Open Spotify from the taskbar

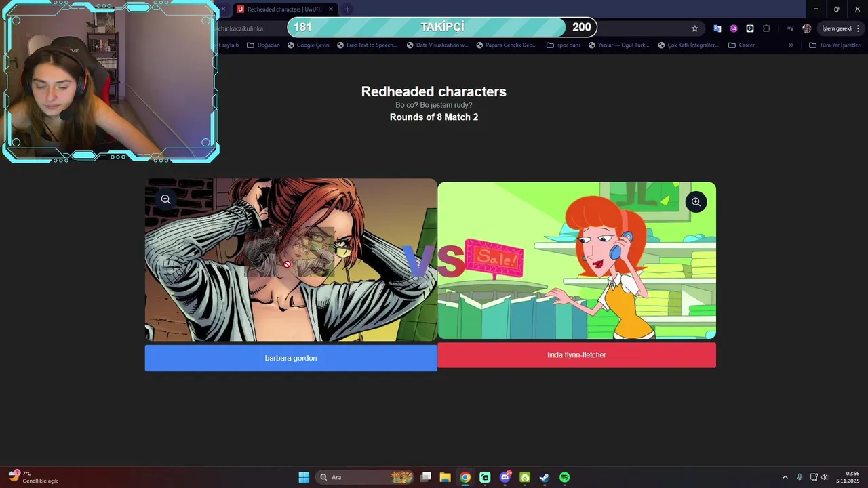565,477
